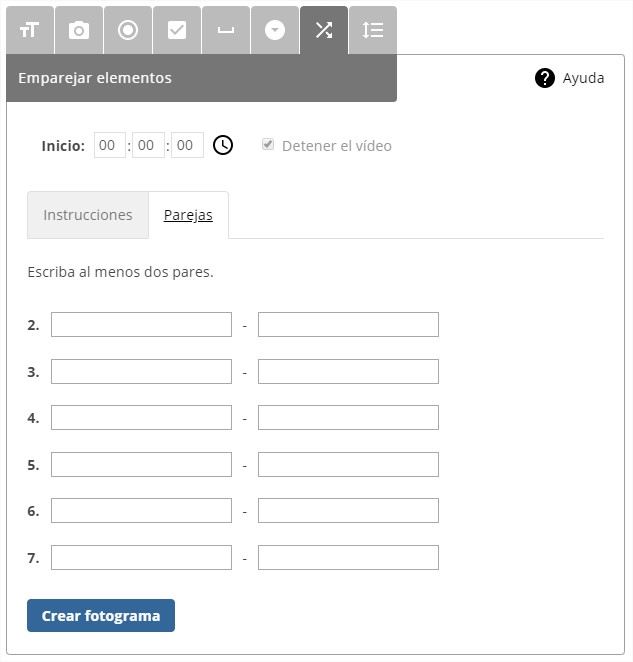The width and height of the screenshot is (633, 662).
Task: Select the sort-elements ordering icon
Action: click(372, 30)
